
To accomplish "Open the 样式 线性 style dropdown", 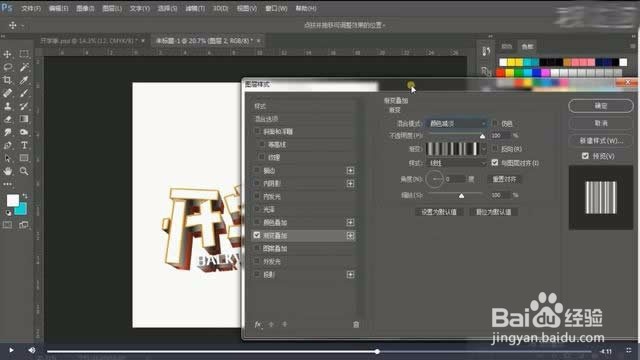I will (x=457, y=163).
